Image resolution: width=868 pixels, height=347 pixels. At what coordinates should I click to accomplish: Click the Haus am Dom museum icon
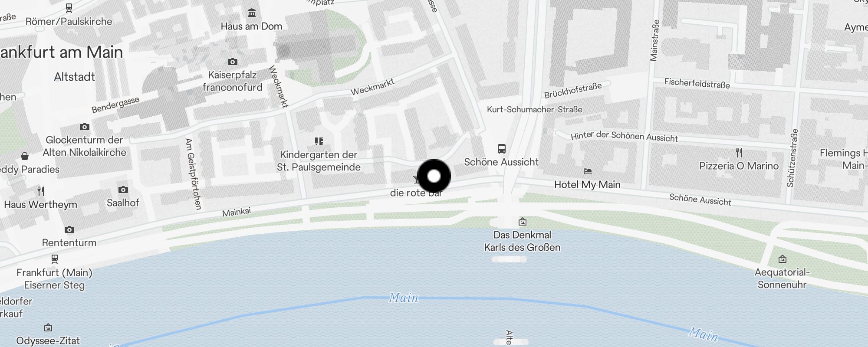click(x=252, y=13)
